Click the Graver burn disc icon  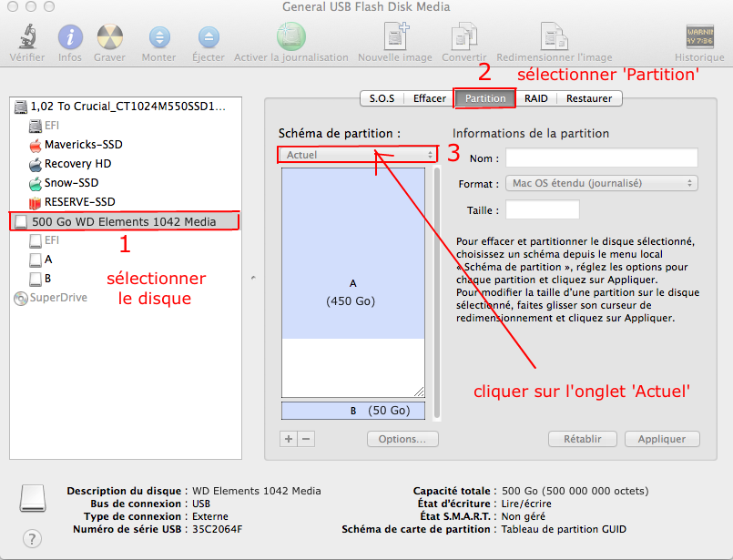pos(109,37)
